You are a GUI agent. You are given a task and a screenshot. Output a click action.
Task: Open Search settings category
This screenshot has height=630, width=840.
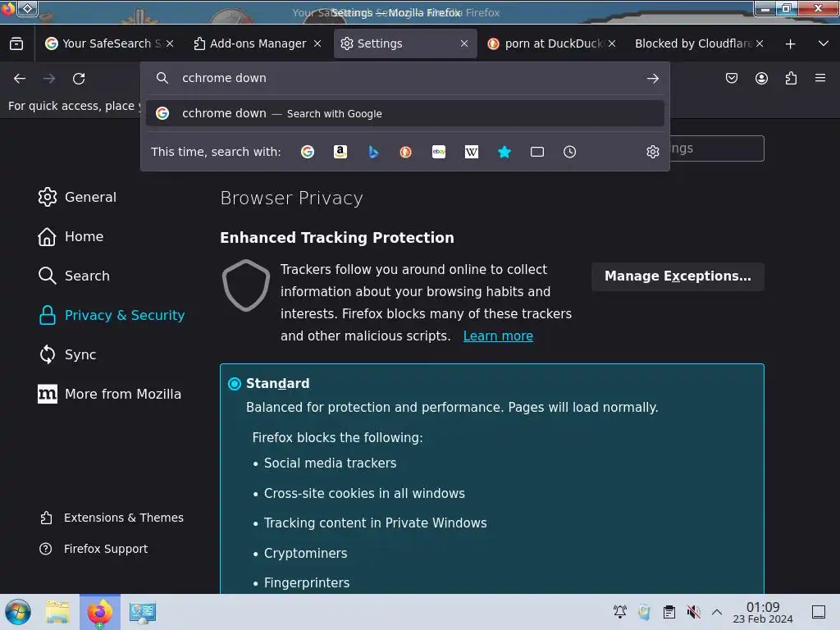click(74, 276)
